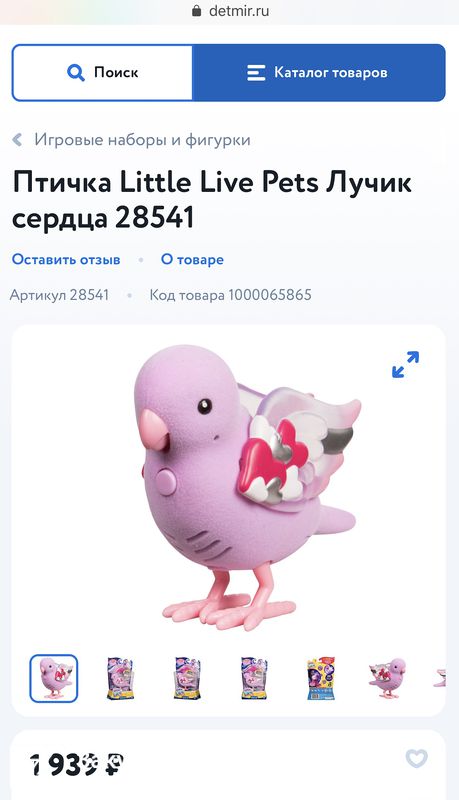Select the third packaging thumbnail
The image size is (459, 800).
pyautogui.click(x=187, y=678)
